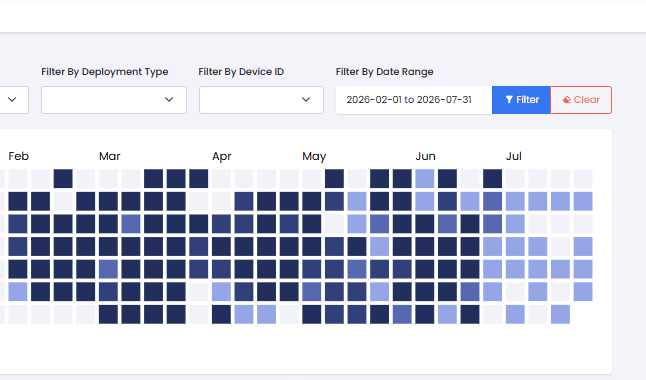Click the Filter By Deployment Type label

(x=105, y=72)
